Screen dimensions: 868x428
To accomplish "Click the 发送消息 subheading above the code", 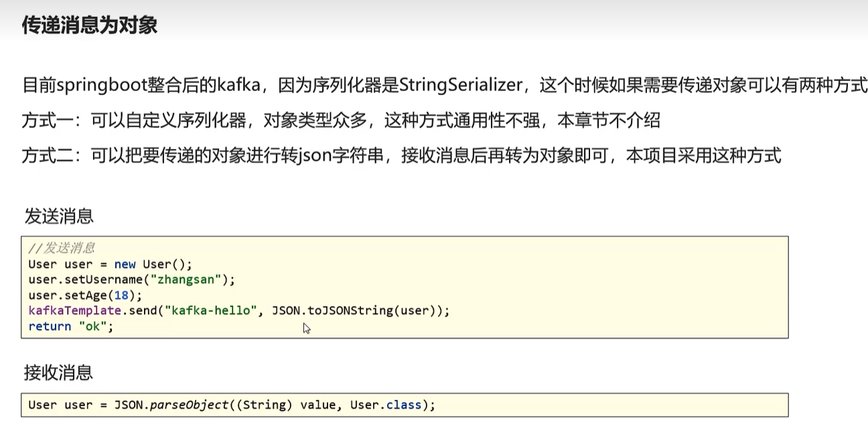I will [x=59, y=216].
